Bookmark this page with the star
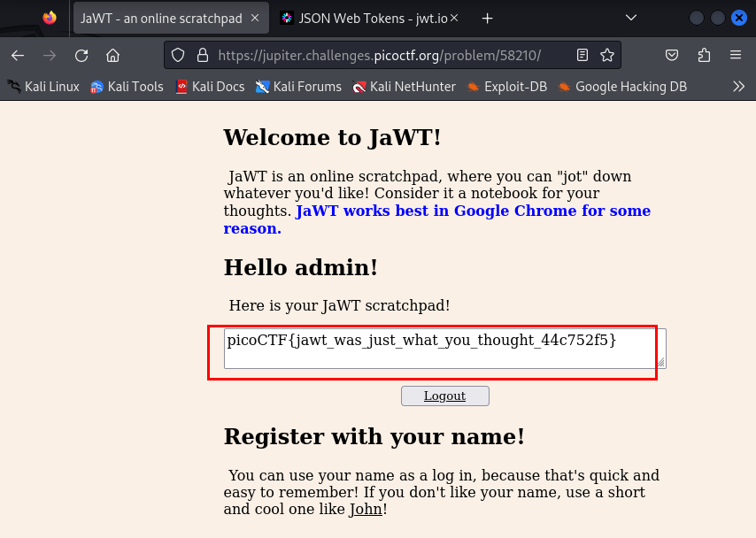 607,56
